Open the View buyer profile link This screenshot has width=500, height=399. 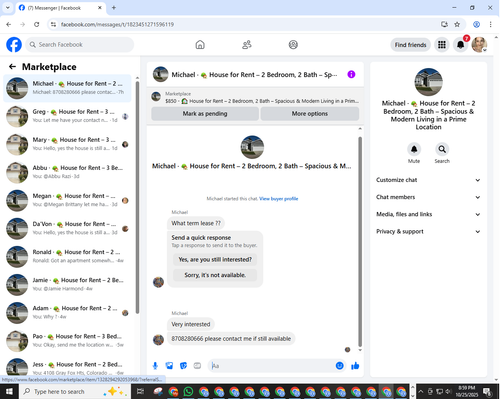(x=279, y=199)
